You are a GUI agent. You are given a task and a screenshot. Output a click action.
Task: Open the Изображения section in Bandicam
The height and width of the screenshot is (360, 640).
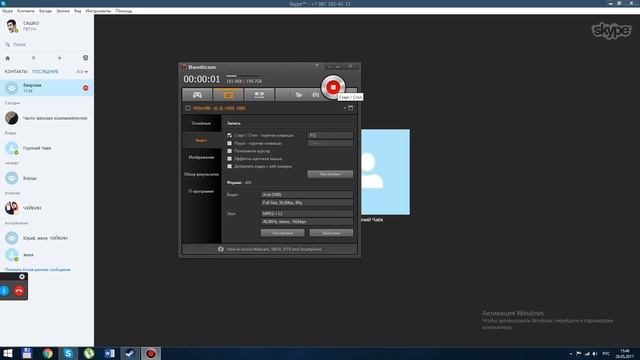click(201, 157)
